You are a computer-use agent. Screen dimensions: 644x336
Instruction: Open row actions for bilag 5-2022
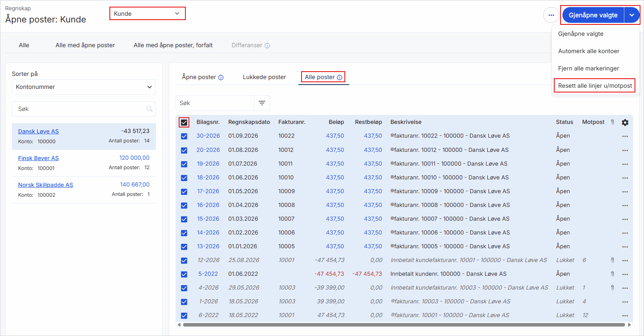click(x=625, y=274)
